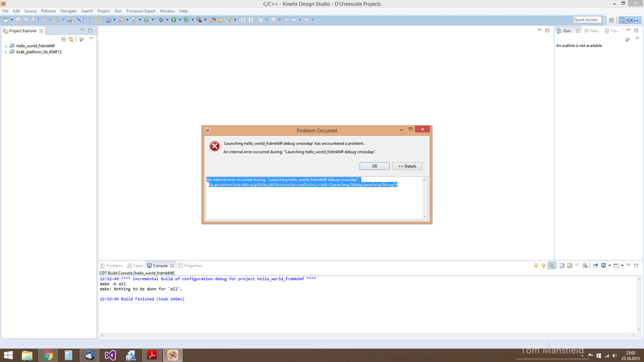The width and height of the screenshot is (644, 362).
Task: Switch to the Problems tab
Action: pos(112,266)
